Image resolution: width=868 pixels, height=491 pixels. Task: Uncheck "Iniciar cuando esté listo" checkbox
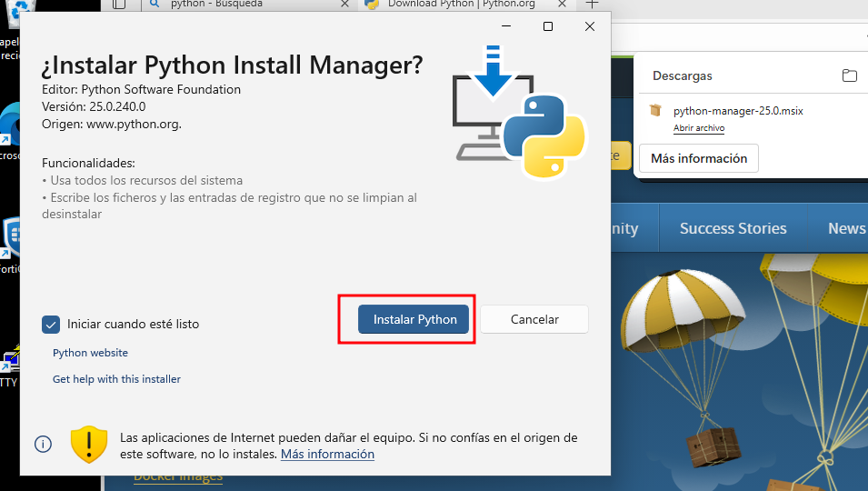[51, 324]
